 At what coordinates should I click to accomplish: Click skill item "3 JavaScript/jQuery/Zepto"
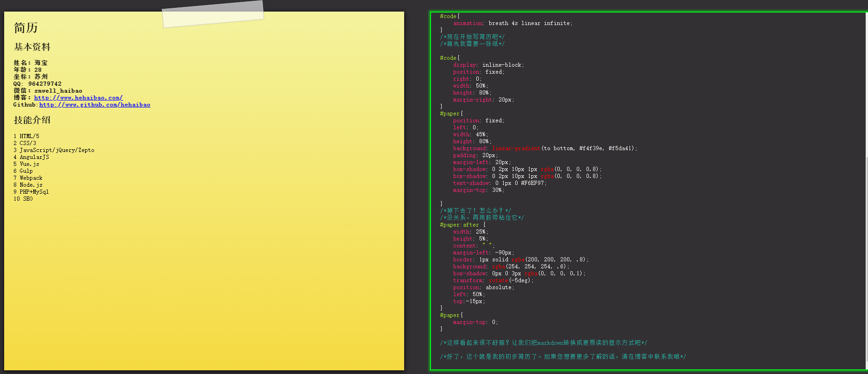[x=54, y=150]
